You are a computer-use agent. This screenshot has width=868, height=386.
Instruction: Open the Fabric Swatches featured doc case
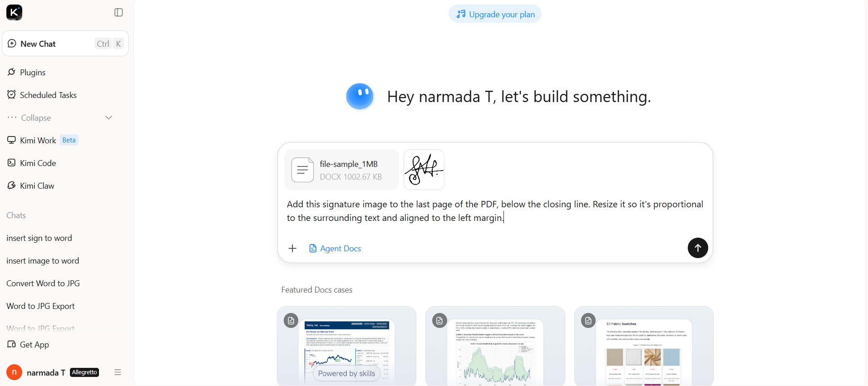(644, 346)
